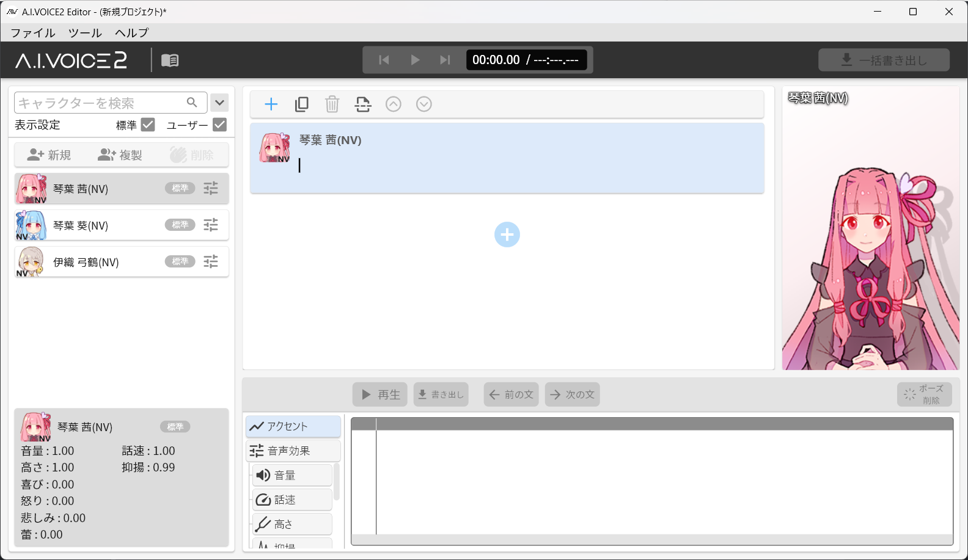Open settings sliders for 琴葉 葵(NV)
Image resolution: width=968 pixels, height=560 pixels.
[x=211, y=225]
